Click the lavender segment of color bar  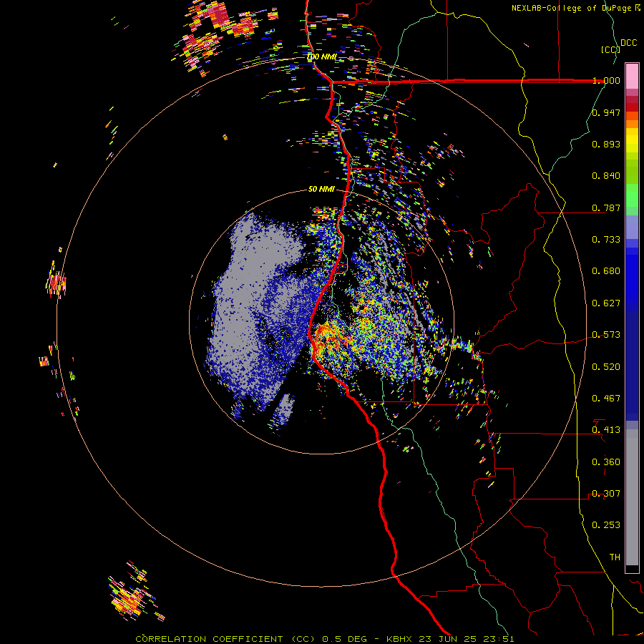click(632, 227)
